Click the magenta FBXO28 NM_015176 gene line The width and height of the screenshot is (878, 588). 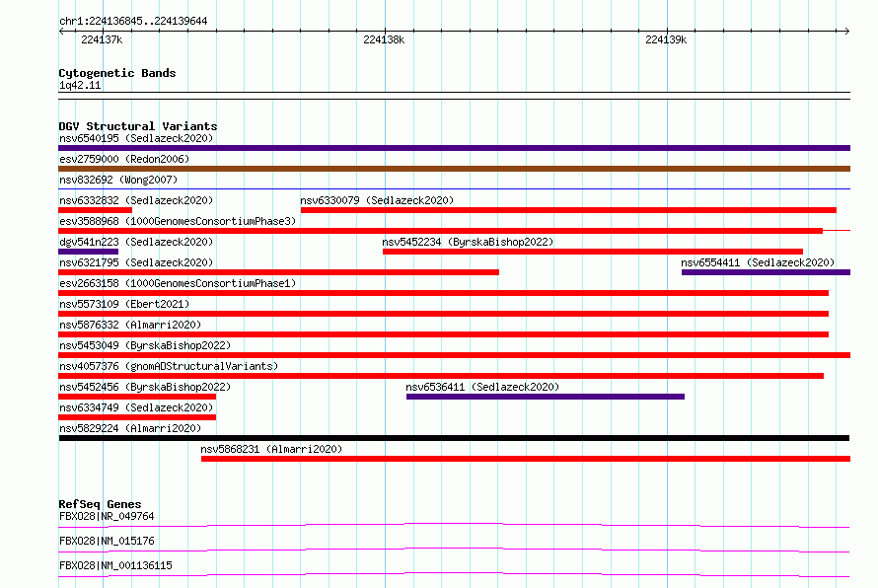454,550
